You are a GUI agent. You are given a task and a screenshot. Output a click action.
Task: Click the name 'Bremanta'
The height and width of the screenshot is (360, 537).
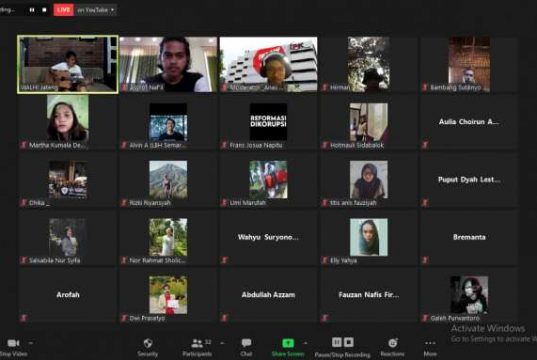(x=469, y=237)
